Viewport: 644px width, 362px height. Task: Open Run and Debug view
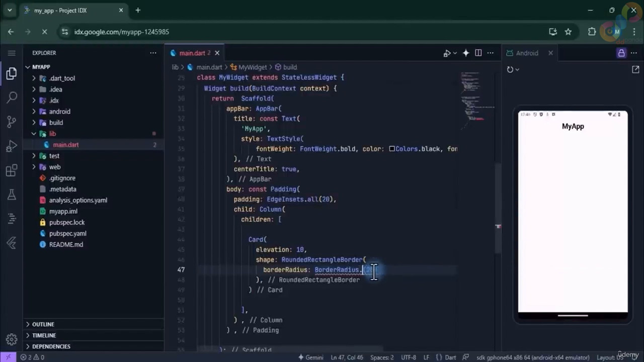point(12,146)
